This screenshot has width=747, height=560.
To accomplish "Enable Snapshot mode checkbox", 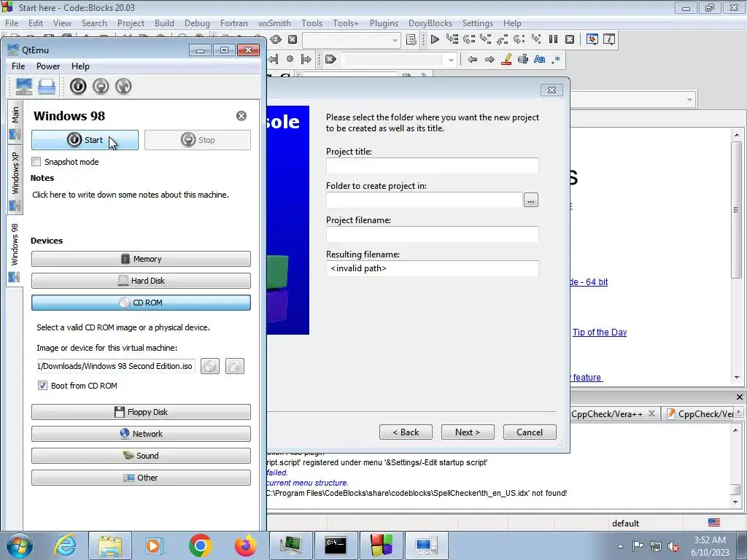I will (x=36, y=162).
